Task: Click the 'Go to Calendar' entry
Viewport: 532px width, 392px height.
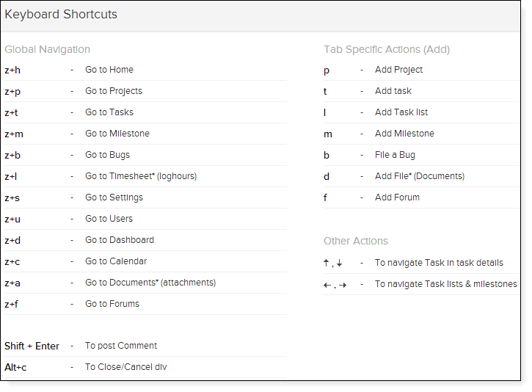Action: point(115,261)
